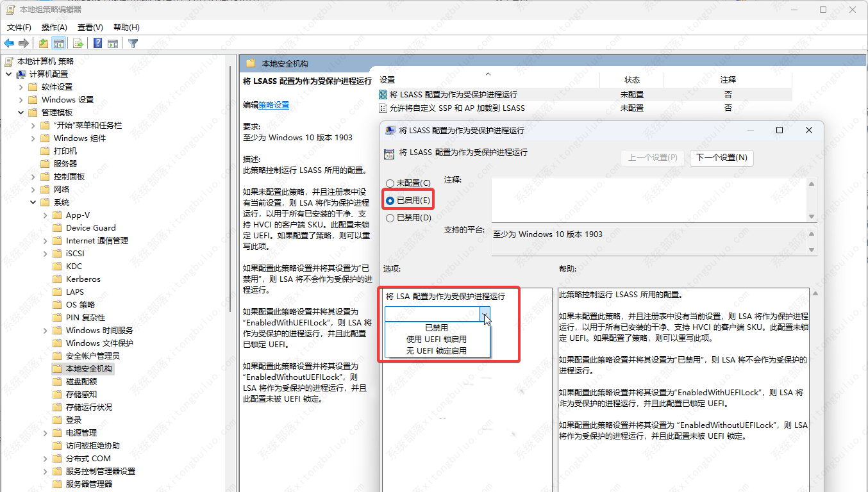Click the Export List toolbar icon

78,44
